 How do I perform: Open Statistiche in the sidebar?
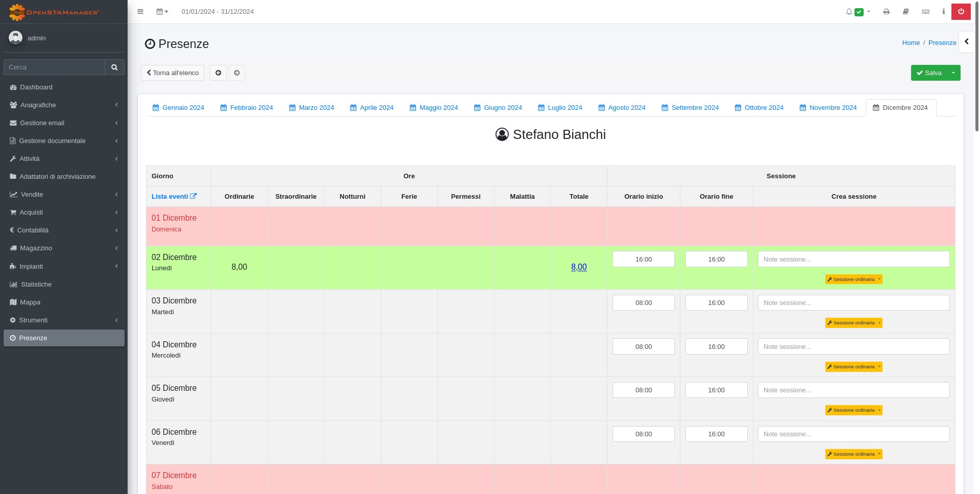coord(36,285)
